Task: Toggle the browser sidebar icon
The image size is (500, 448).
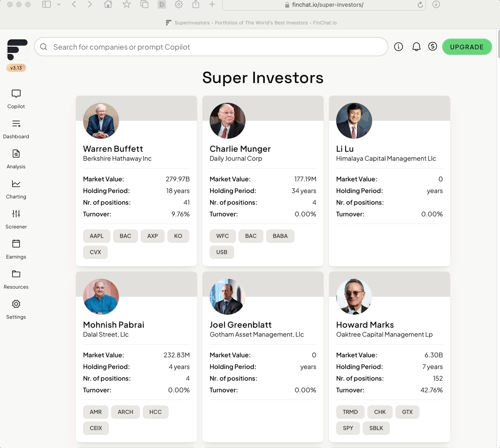Action: coord(47,4)
